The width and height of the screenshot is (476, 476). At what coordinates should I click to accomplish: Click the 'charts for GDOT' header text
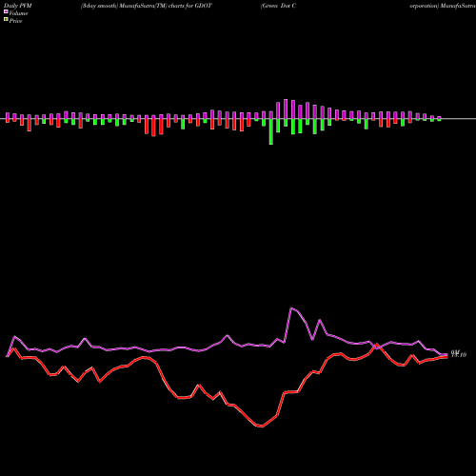(190, 6)
